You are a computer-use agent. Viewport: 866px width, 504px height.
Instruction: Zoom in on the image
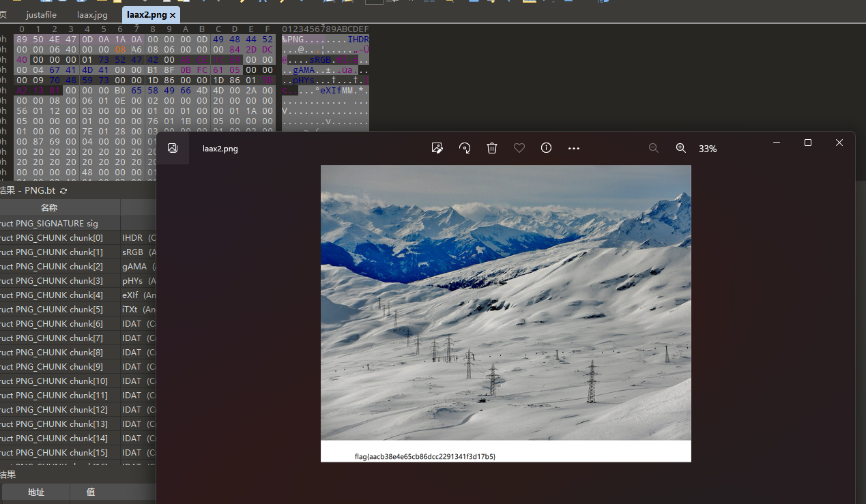[x=680, y=148]
